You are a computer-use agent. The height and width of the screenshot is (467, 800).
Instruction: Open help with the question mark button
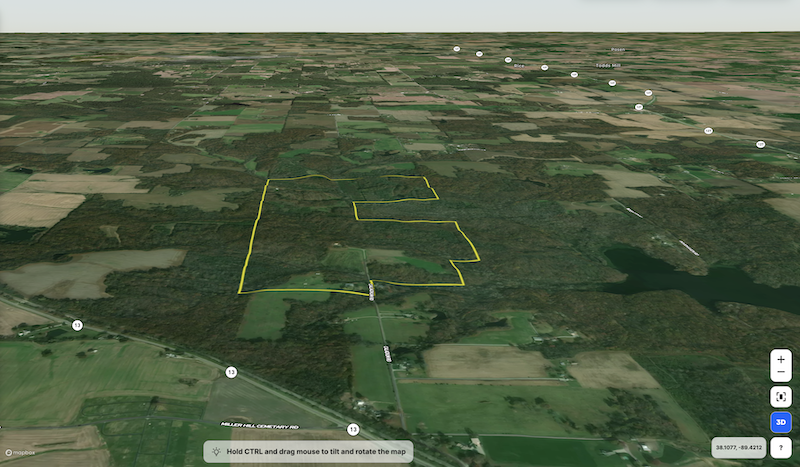coord(781,447)
